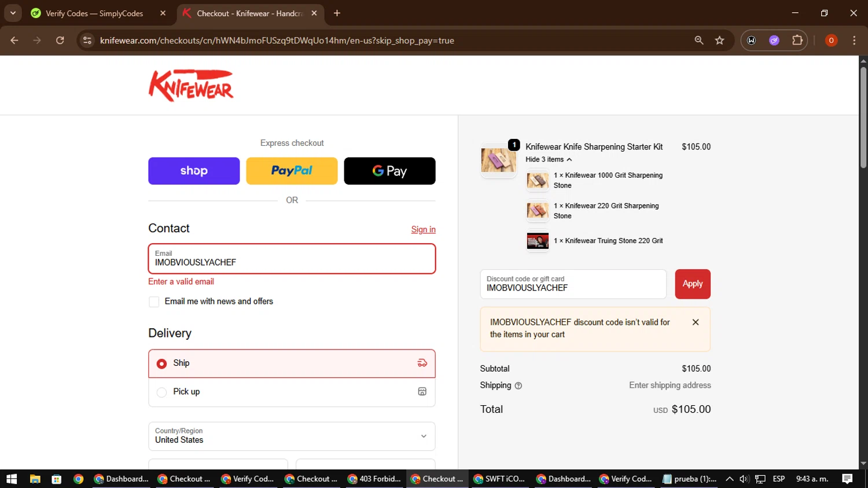Open the Sign in link
Image resolution: width=868 pixels, height=488 pixels.
(423, 229)
